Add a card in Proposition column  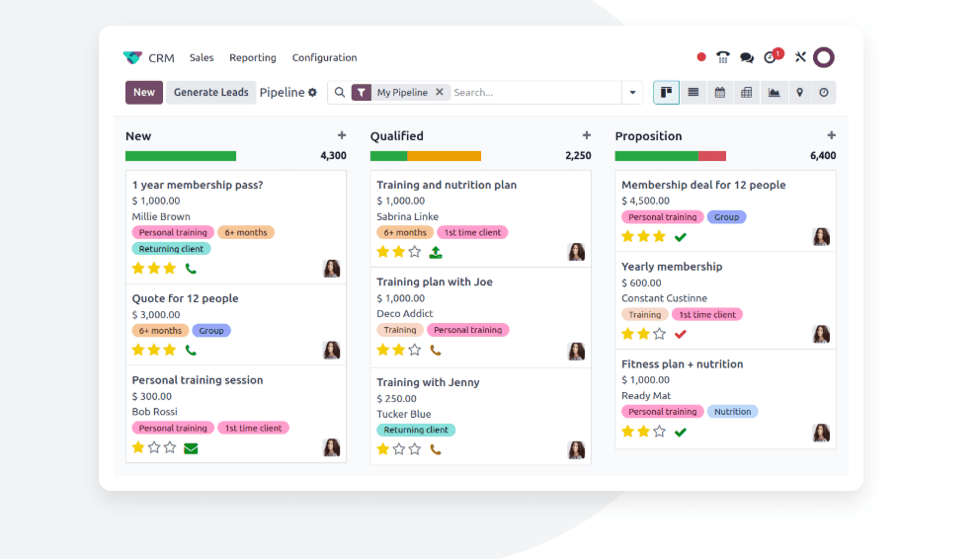(x=831, y=135)
